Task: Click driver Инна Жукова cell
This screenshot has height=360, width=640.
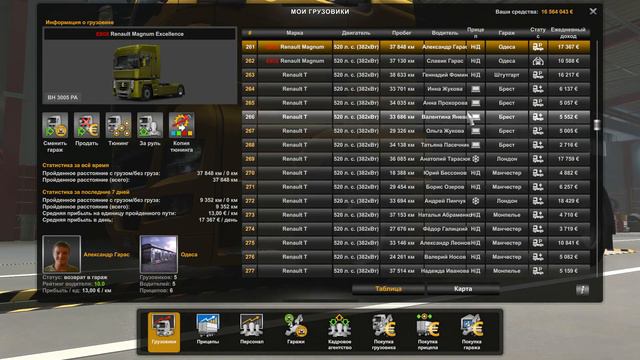Action: coord(445,89)
